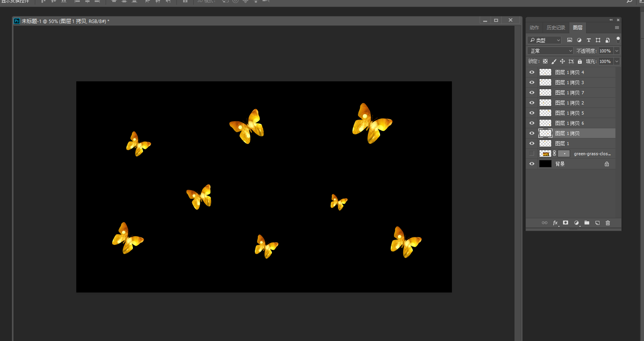Hide the 背景 background layer

coord(532,164)
